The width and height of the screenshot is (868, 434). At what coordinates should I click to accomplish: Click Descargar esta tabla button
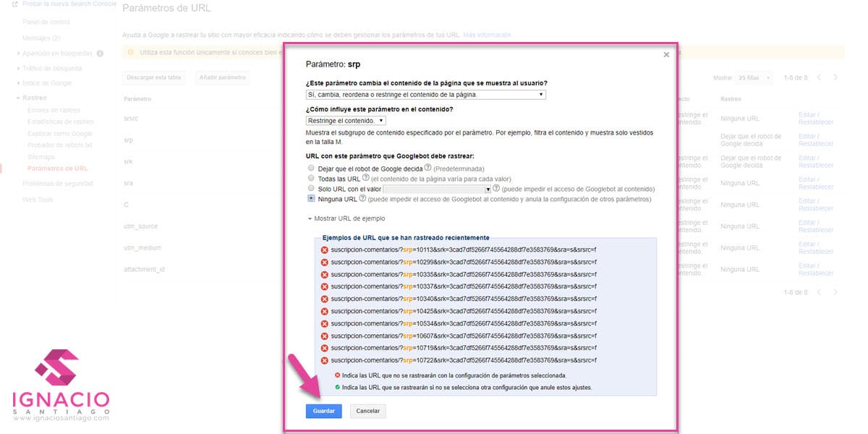pos(153,77)
